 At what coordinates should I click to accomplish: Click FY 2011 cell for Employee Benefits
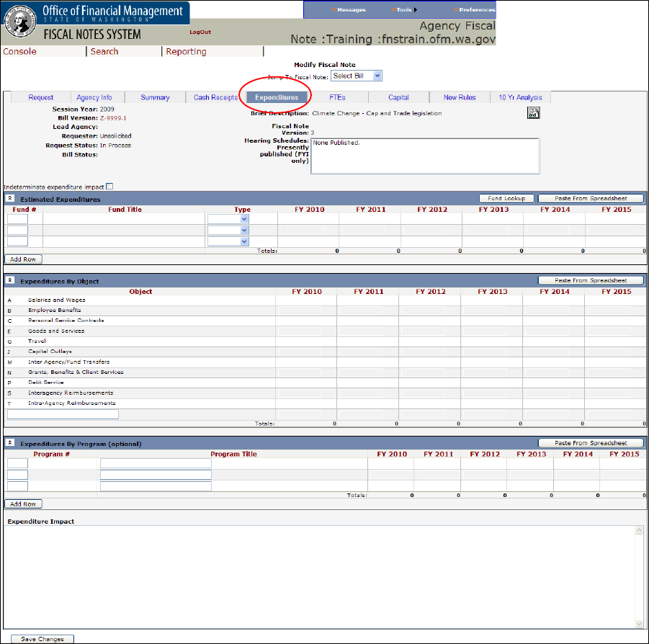click(x=368, y=310)
